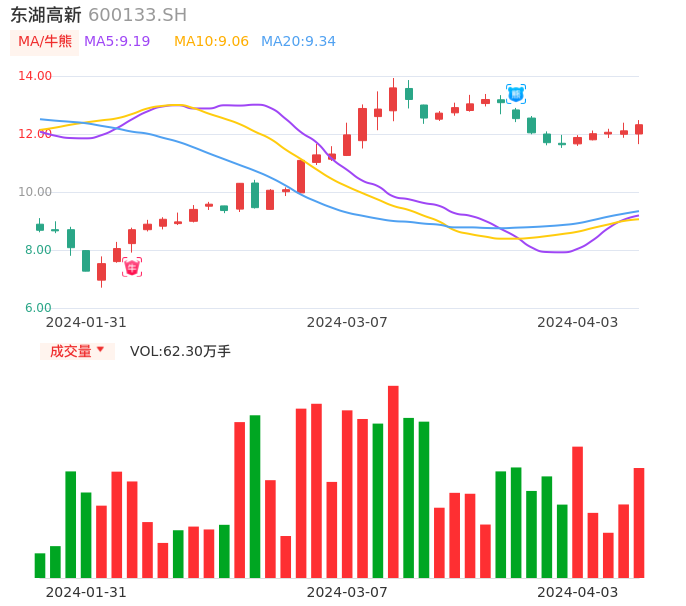This screenshot has height=606, width=686.
Task: Toggle the MA20:9.34 legend item
Action: [298, 42]
